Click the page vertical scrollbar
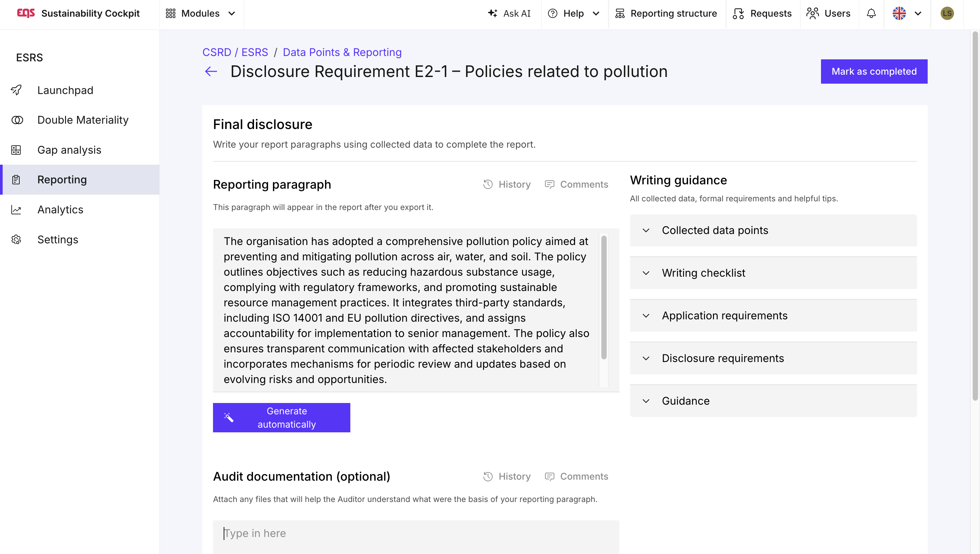Image resolution: width=980 pixels, height=554 pixels. point(975,216)
